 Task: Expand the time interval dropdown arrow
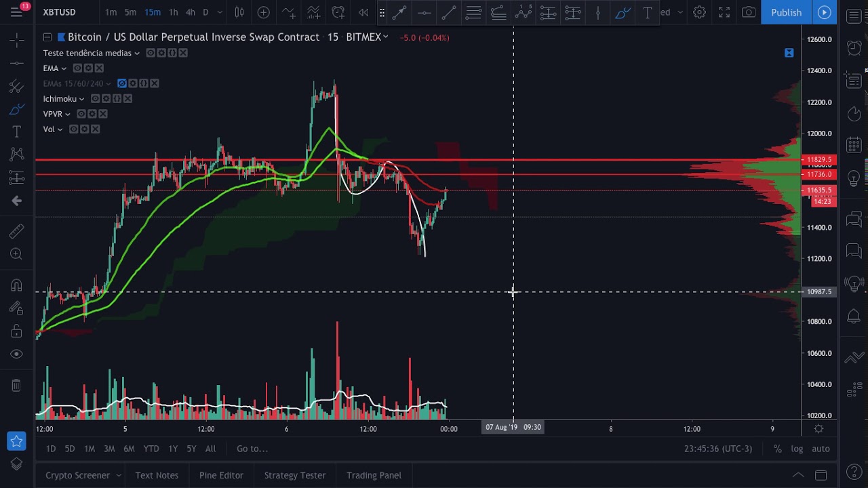click(x=220, y=12)
